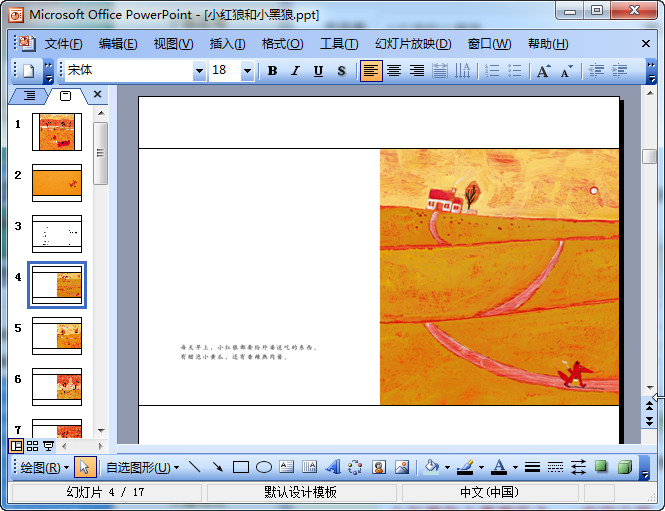Viewport: 665px width, 511px height.
Task: Select the Line drawing tool
Action: click(195, 467)
